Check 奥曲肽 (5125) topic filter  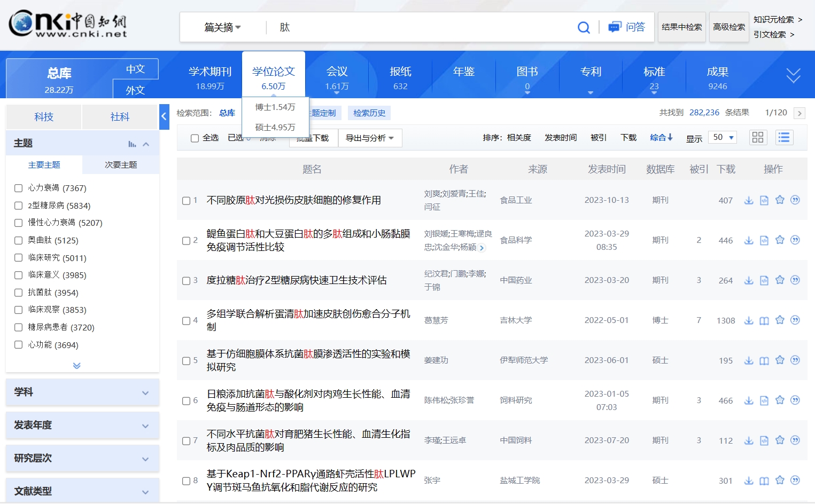[18, 240]
